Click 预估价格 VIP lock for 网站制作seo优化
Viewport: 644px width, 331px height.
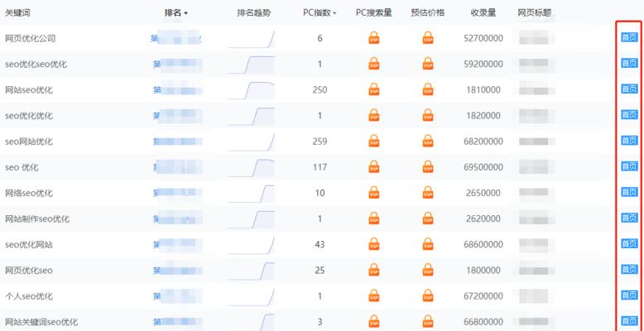pyautogui.click(x=428, y=218)
